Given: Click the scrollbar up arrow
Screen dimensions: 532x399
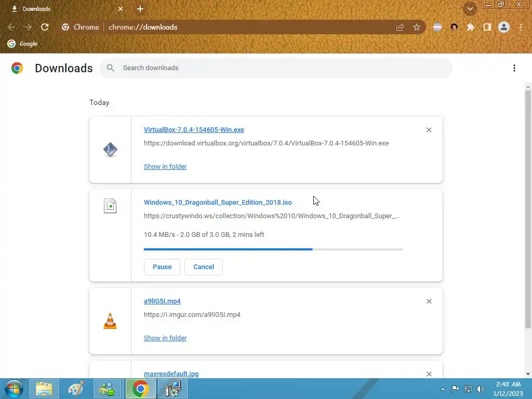Looking at the screenshot, I should [528, 87].
